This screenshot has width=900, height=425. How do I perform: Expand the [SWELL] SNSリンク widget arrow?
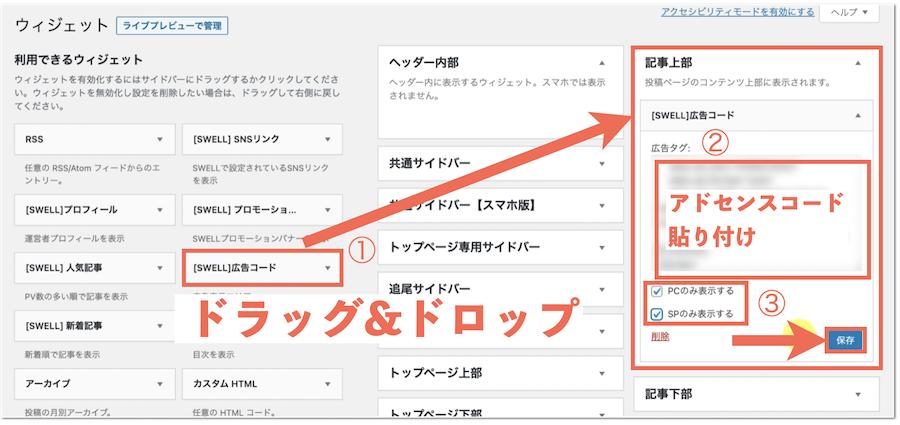pos(327,139)
